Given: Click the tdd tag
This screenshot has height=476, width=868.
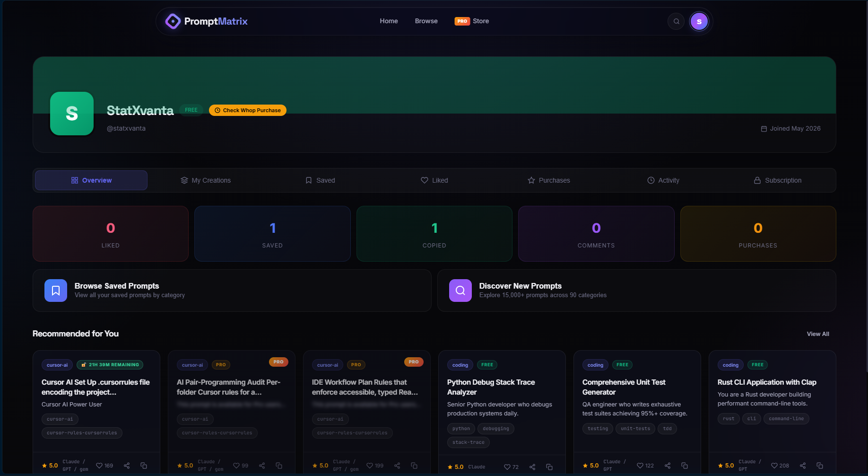Looking at the screenshot, I should tap(668, 429).
